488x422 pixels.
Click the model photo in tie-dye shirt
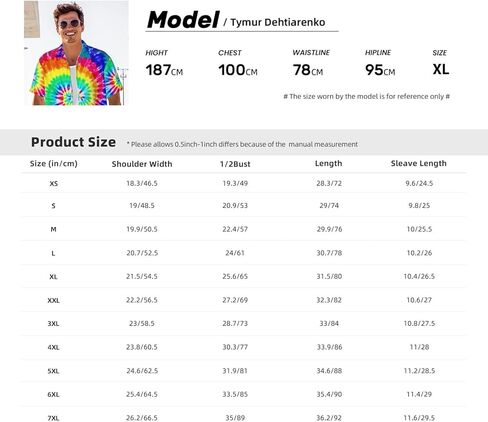tap(76, 53)
